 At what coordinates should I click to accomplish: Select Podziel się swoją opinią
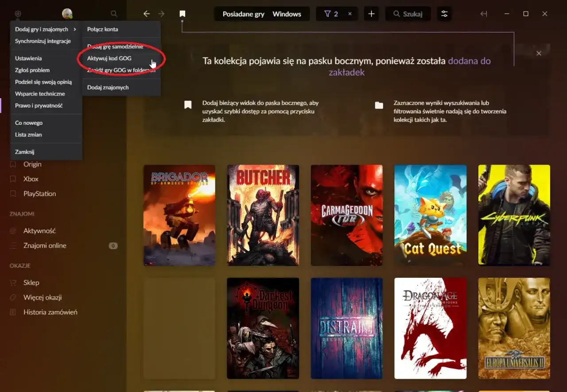46,82
